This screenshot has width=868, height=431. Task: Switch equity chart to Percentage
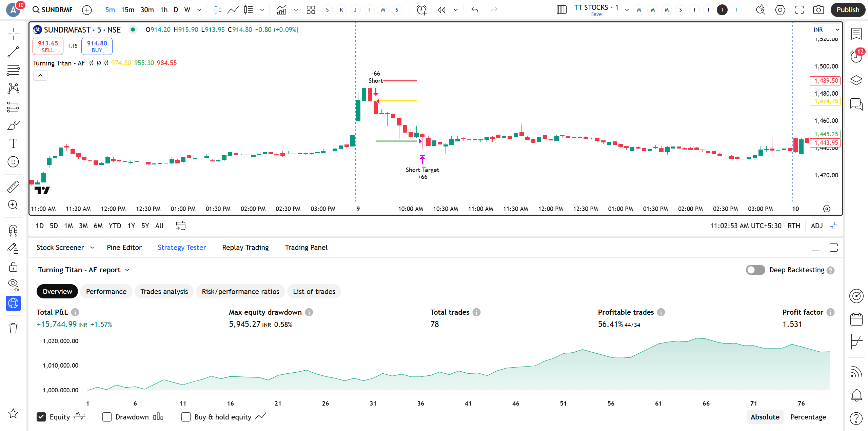[808, 417]
